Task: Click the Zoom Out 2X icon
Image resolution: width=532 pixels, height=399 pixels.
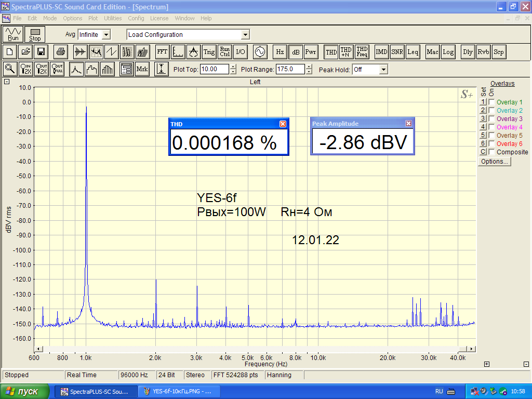Action: pyautogui.click(x=41, y=69)
